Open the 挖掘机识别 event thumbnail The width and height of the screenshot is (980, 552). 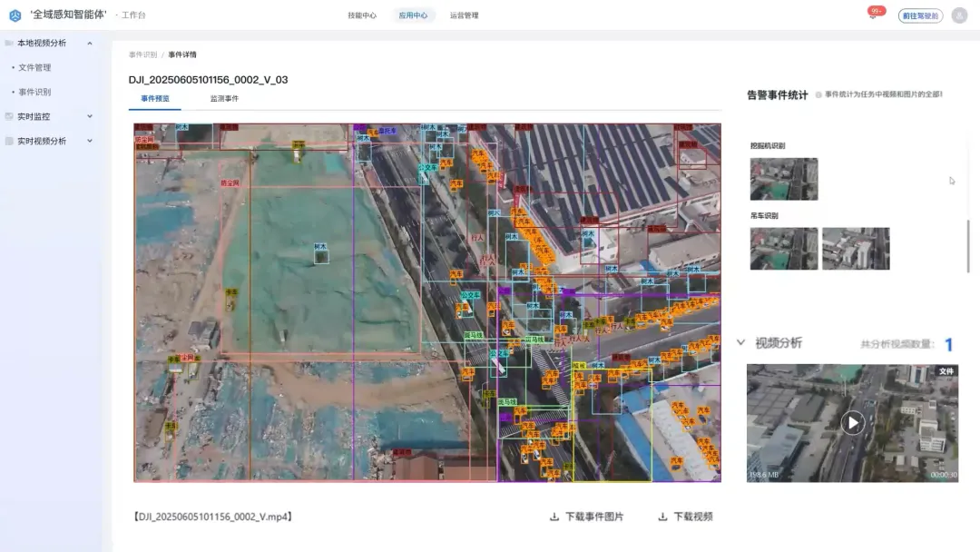pyautogui.click(x=784, y=179)
